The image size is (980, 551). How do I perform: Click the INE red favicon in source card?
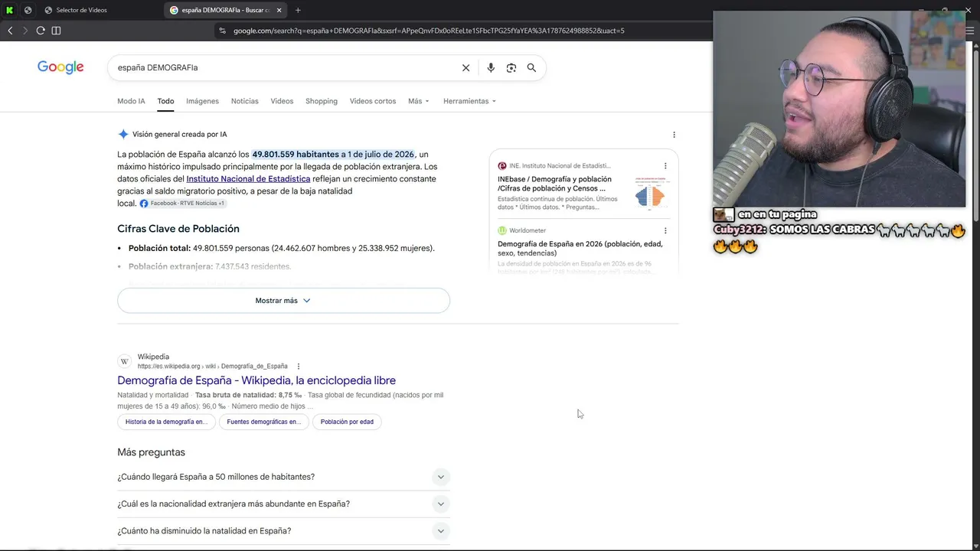pyautogui.click(x=502, y=166)
